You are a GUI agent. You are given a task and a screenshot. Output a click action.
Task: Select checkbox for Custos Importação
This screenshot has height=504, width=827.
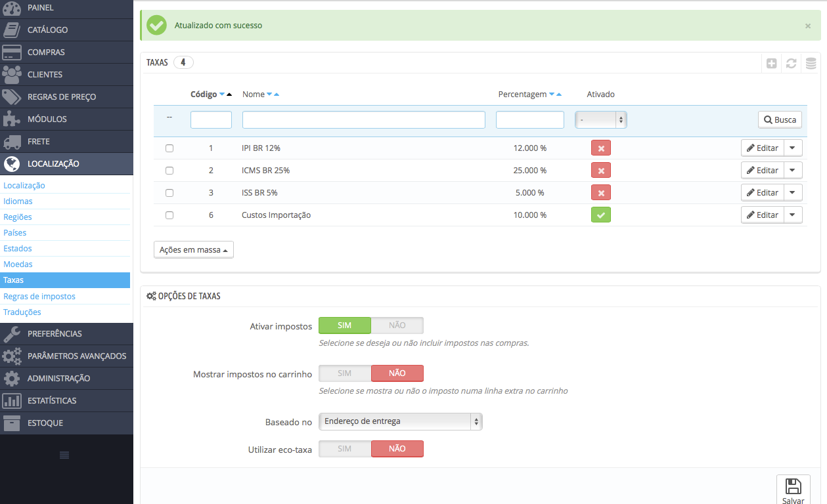point(169,215)
